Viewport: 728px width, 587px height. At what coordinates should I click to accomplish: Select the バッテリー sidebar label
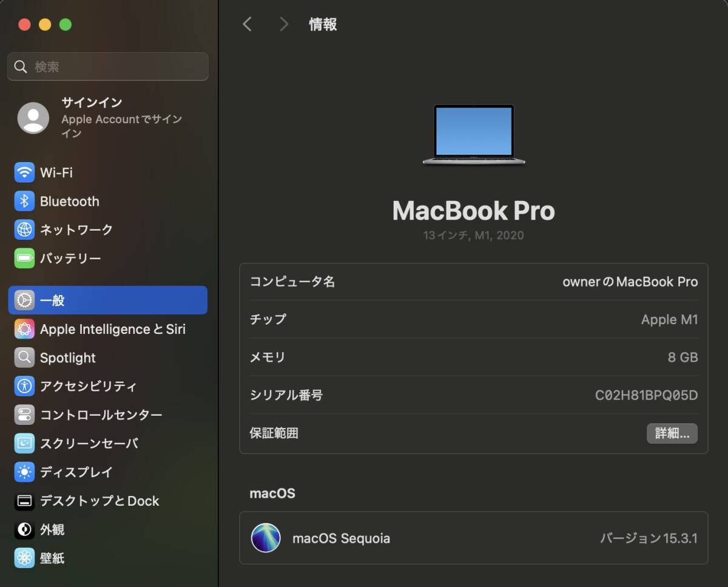[70, 259]
